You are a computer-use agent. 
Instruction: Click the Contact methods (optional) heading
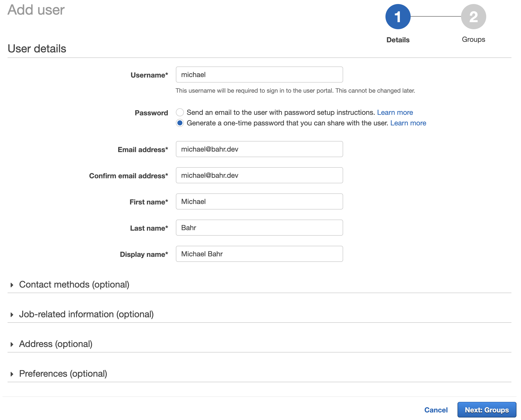[74, 285]
